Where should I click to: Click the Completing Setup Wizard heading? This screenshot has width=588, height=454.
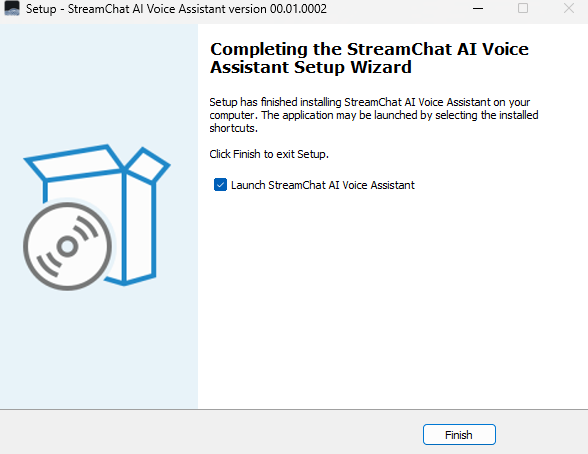[x=369, y=58]
